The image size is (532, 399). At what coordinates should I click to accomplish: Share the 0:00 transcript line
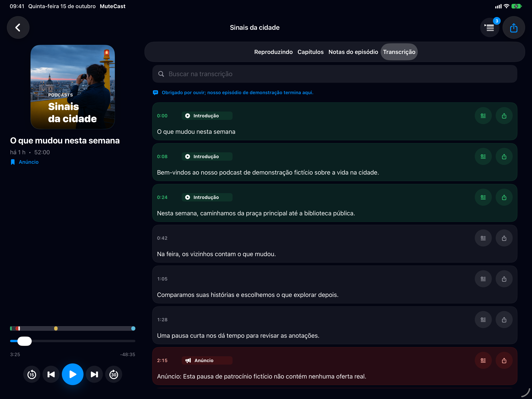point(504,116)
